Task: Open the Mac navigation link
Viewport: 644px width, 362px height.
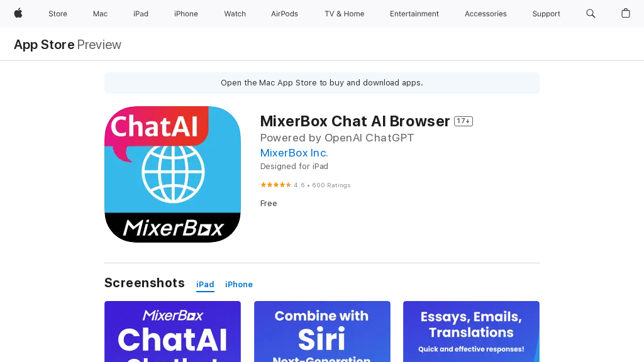Action: point(100,13)
